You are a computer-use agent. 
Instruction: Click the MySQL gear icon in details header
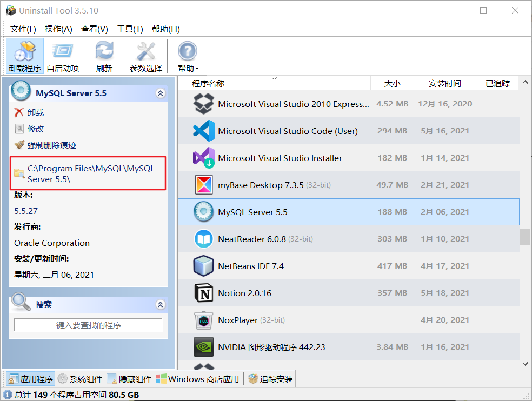(21, 90)
